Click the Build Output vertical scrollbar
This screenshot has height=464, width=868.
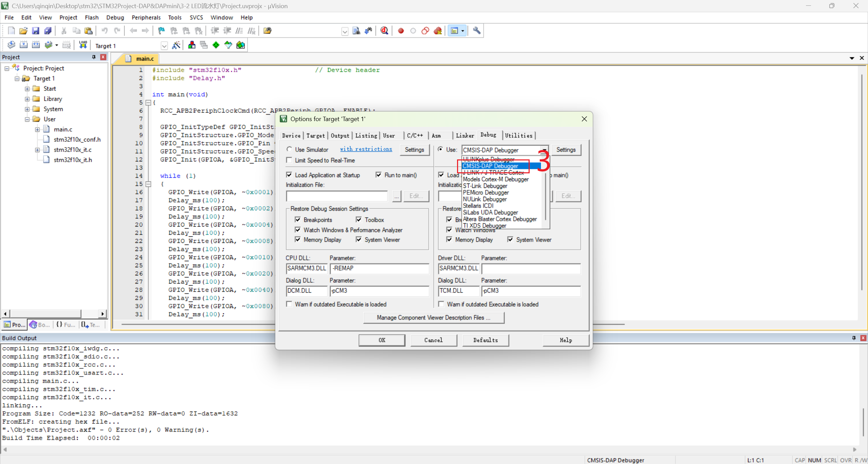point(863,422)
